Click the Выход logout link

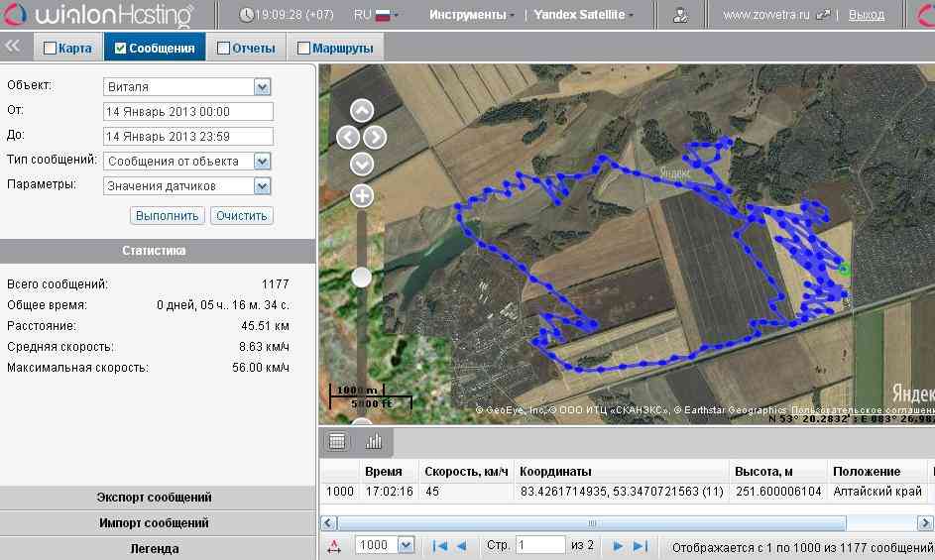[x=867, y=15]
